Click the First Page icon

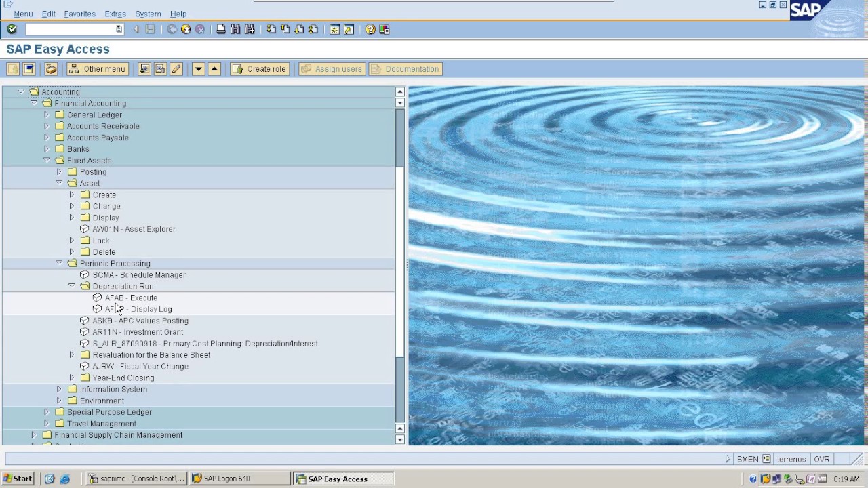point(271,29)
